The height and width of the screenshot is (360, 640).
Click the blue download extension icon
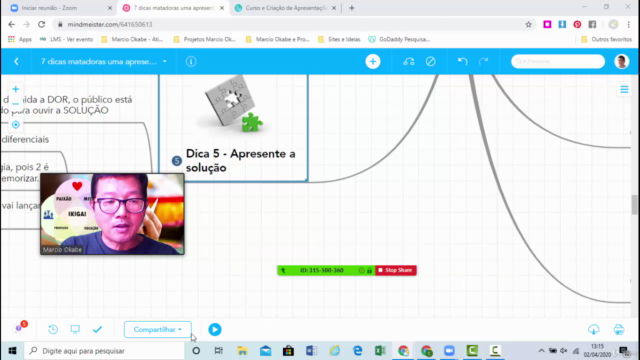click(x=562, y=24)
